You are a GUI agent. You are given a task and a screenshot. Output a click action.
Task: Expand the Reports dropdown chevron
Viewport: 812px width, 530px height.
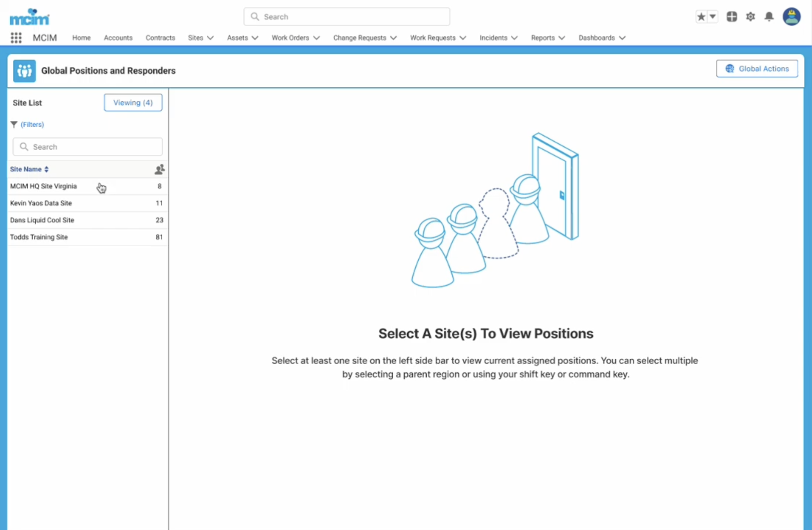(562, 38)
